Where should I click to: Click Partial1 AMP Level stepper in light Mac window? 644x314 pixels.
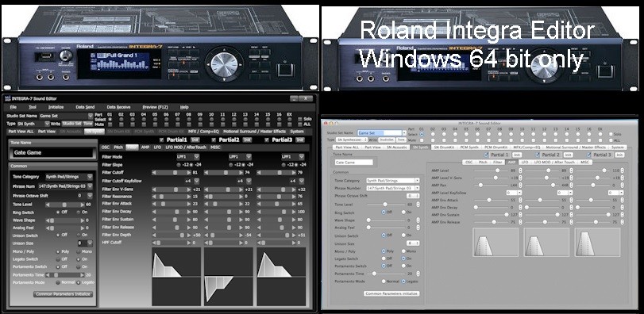tap(519, 170)
